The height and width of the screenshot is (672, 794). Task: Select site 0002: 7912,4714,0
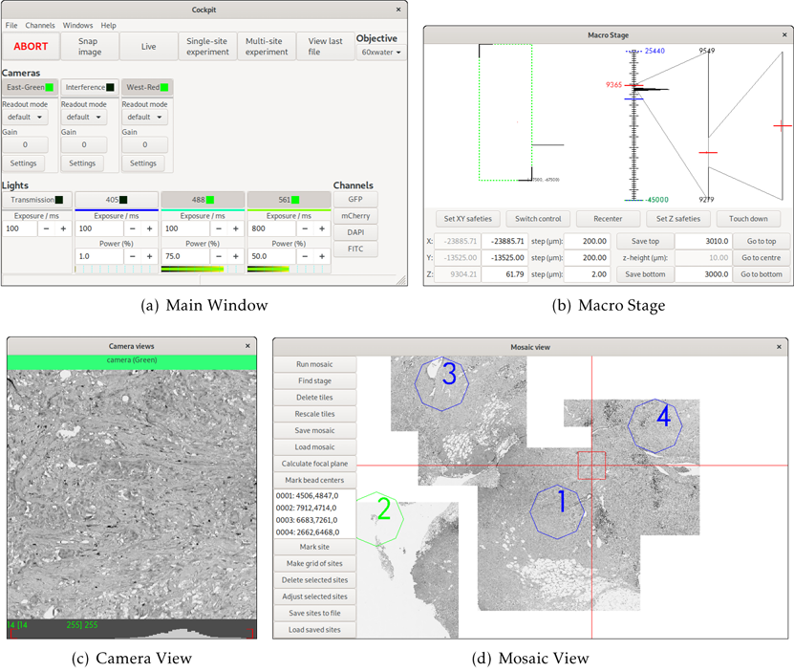point(307,508)
